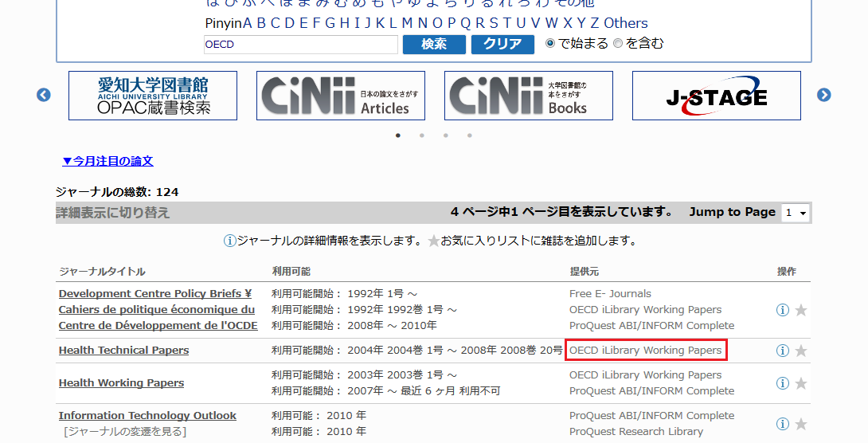Browse titles by Pinyin letter O

click(x=437, y=23)
